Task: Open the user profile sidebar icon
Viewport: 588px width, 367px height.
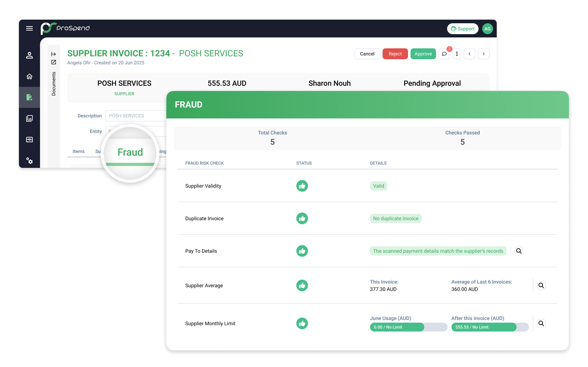Action: [29, 55]
